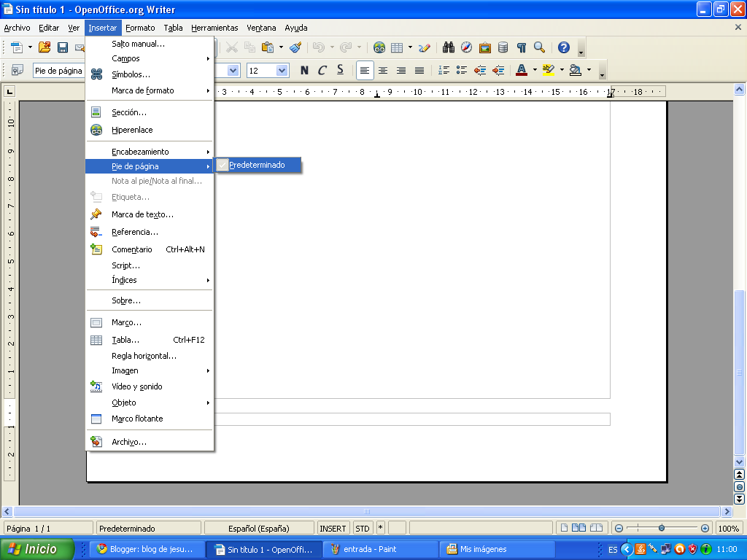
Task: Expand the Campos submenu
Action: (x=150, y=58)
